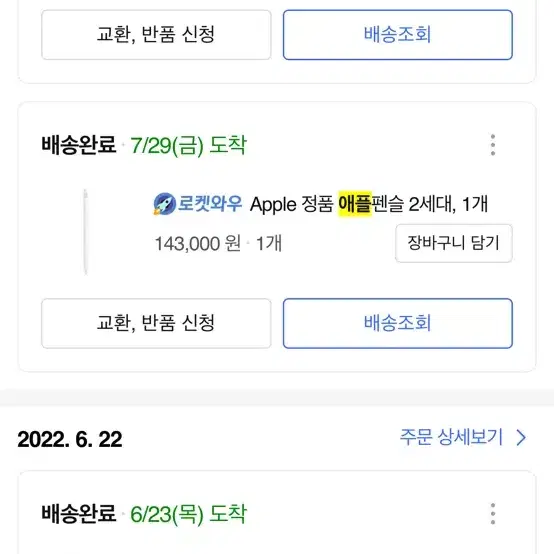Tap the 배송완료 status on the 7/29 order

pos(78,145)
